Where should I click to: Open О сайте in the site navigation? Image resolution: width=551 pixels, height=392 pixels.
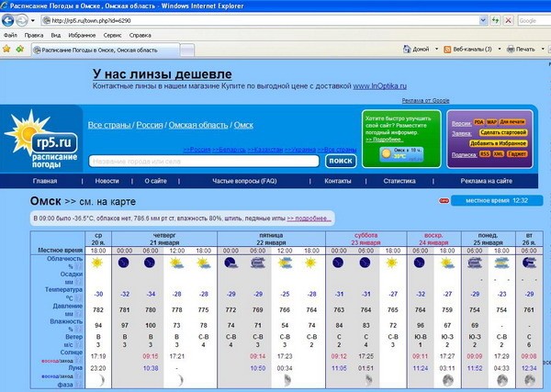tap(156, 181)
